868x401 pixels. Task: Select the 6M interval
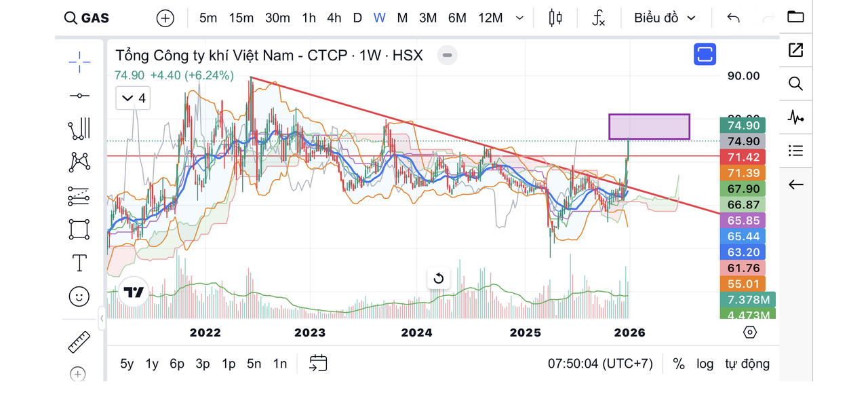[x=457, y=18]
